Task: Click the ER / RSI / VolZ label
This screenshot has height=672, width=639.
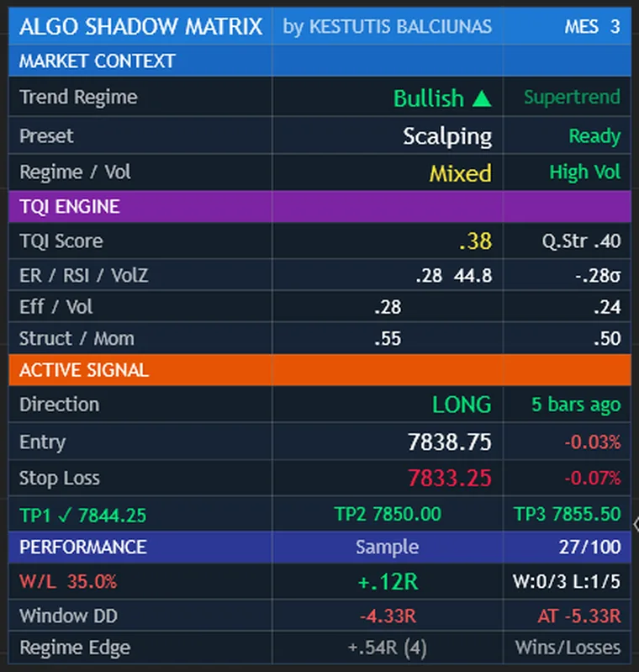Action: click(84, 275)
